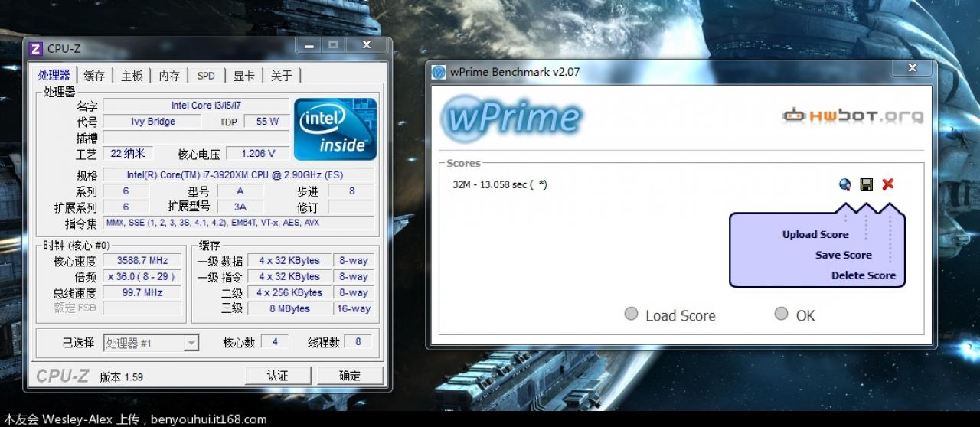This screenshot has height=427, width=980.
Task: Click Upload Score in the tooltip
Action: [815, 235]
